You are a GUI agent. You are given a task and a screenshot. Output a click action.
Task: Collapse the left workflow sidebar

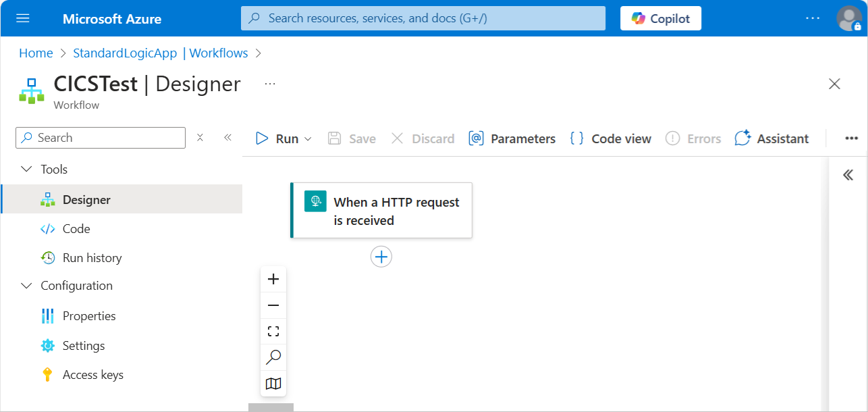pos(227,137)
